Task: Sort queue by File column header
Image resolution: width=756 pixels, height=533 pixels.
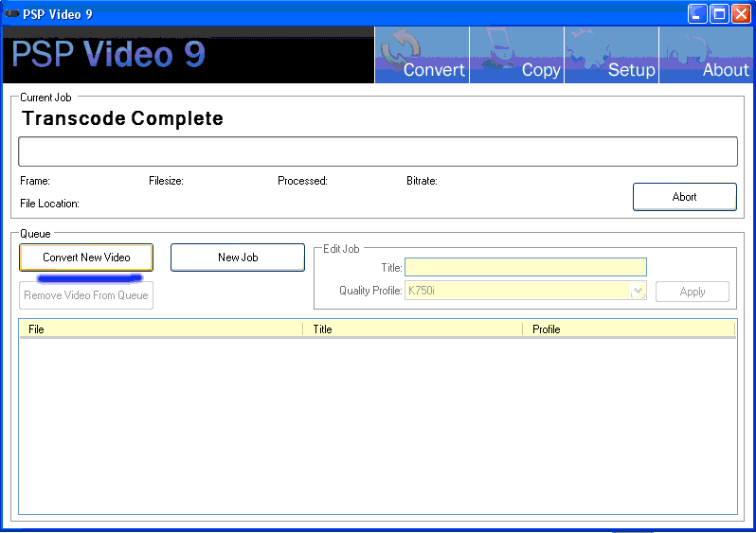Action: coord(161,329)
